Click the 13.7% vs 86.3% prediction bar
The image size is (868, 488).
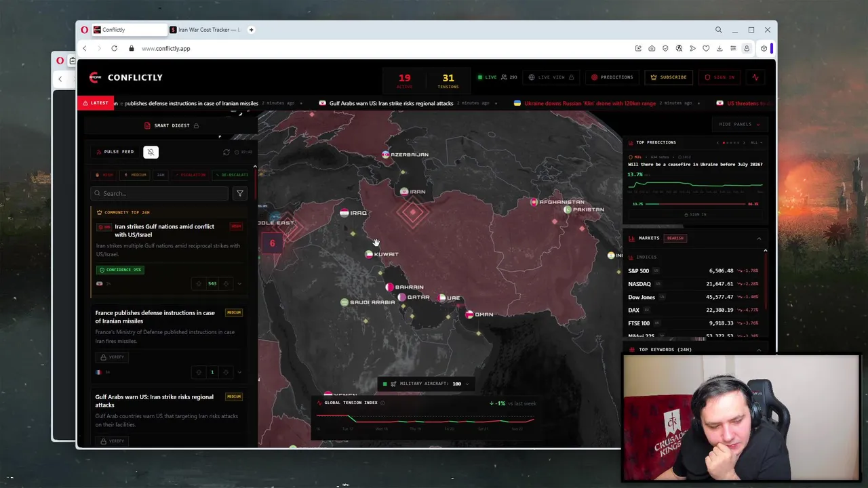(x=695, y=204)
